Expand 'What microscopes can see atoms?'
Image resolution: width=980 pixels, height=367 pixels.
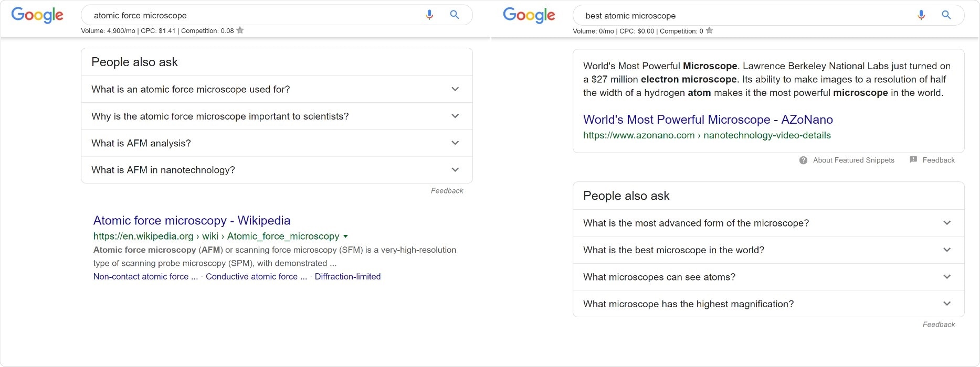click(x=768, y=277)
